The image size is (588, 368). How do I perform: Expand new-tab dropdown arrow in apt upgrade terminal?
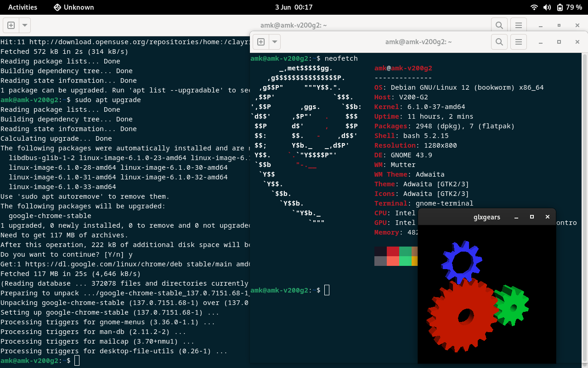[24, 25]
